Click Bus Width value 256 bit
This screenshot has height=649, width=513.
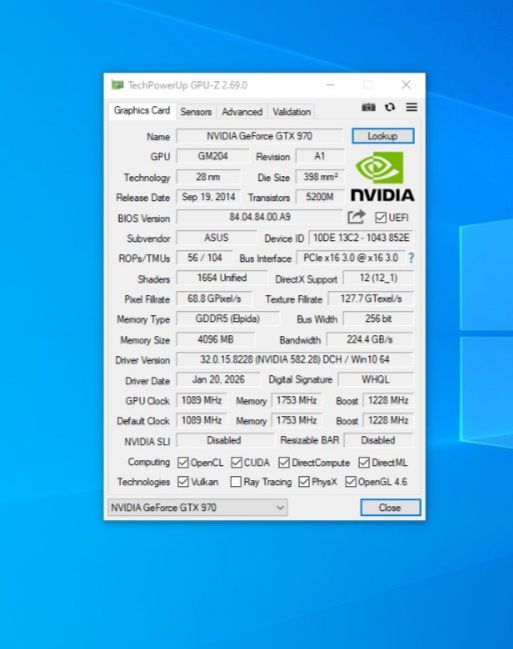pyautogui.click(x=378, y=319)
